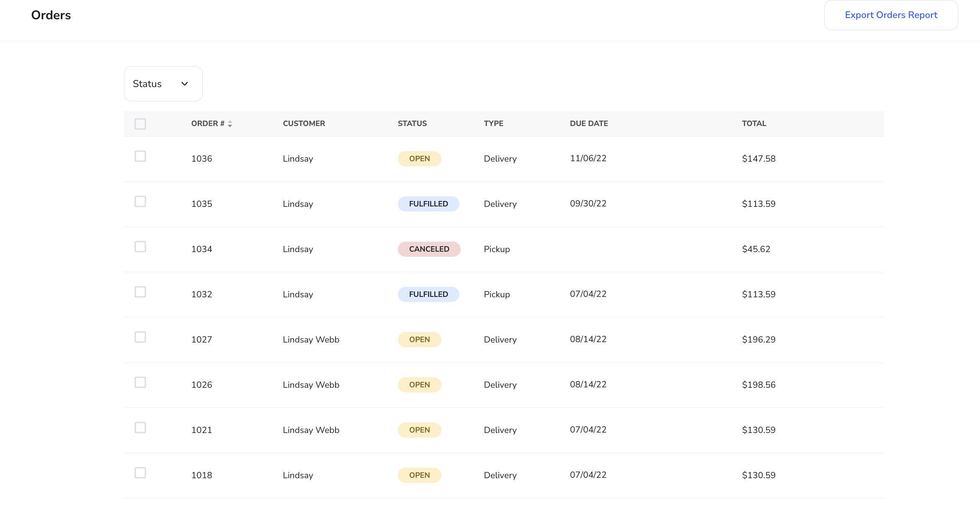The width and height of the screenshot is (980, 505).
Task: Select checkbox for order 1035
Action: 140,201
